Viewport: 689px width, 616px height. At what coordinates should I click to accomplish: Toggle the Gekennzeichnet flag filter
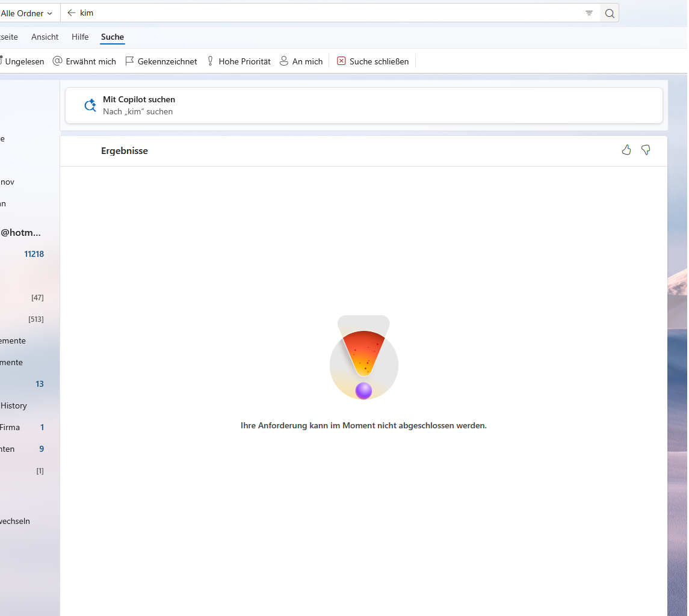pyautogui.click(x=161, y=61)
